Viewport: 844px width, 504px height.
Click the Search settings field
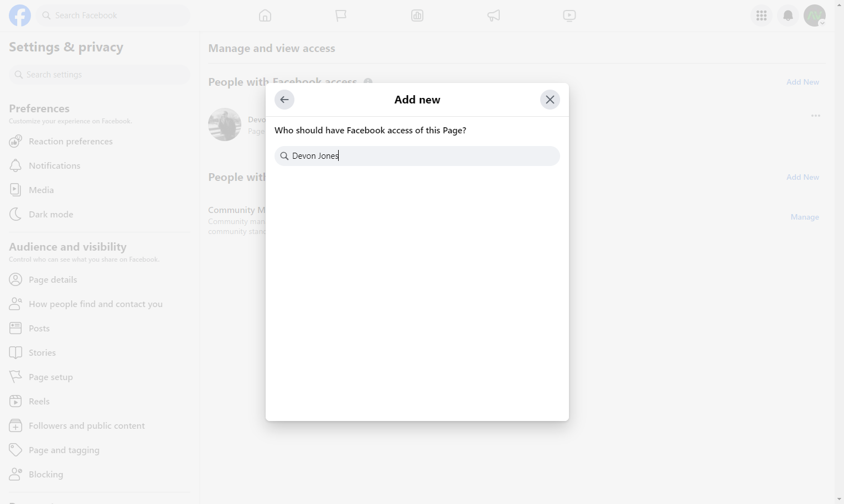(x=100, y=75)
